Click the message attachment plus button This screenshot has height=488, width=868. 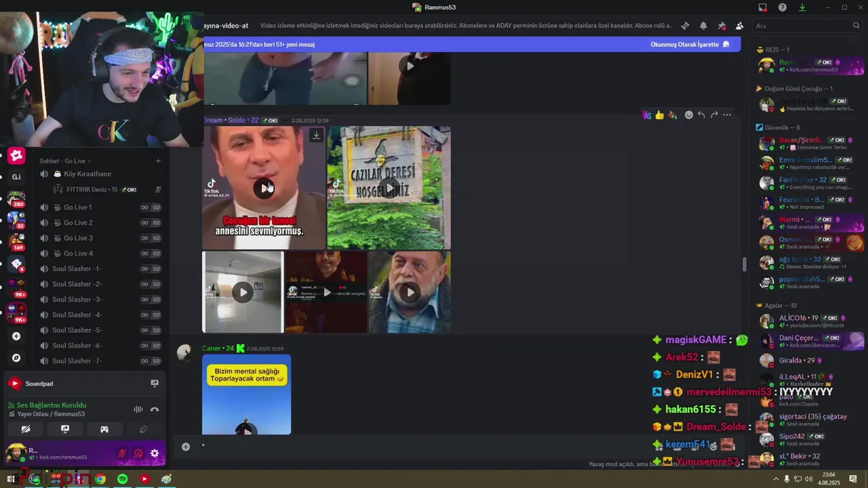(186, 447)
